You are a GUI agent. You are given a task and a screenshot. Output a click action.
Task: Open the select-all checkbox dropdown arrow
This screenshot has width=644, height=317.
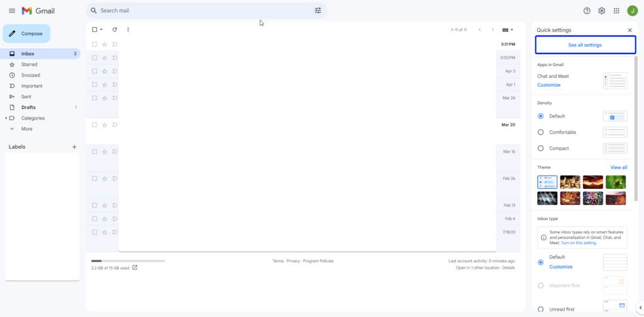101,30
